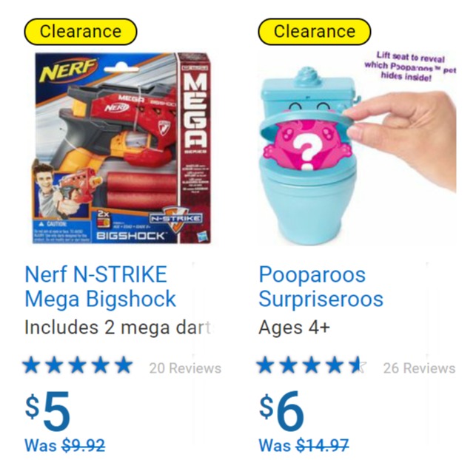This screenshot has width=476, height=460.
Task: View the 26 Reviews link
Action: coord(419,368)
